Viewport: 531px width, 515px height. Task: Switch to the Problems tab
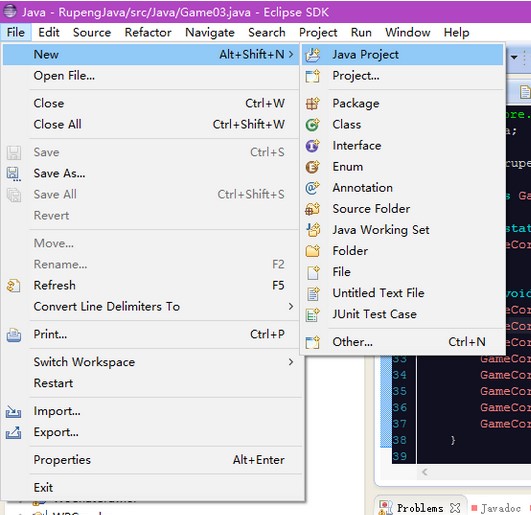click(x=420, y=508)
